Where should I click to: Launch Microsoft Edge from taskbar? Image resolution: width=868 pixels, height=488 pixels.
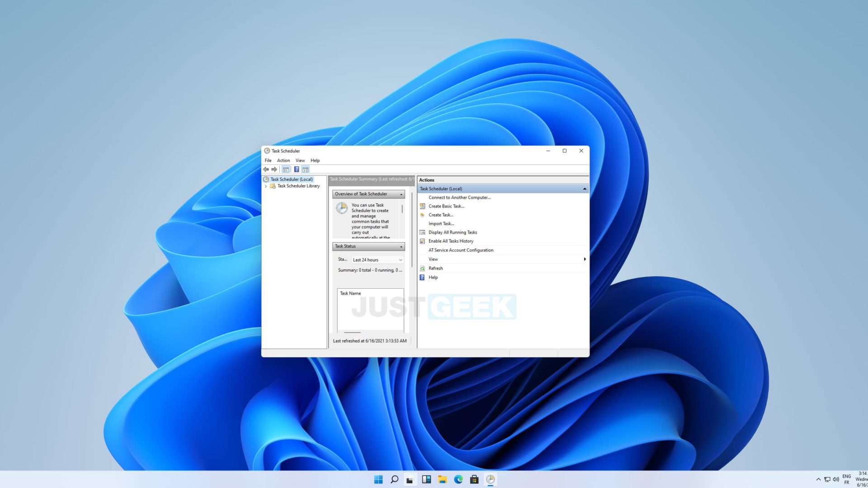[458, 479]
